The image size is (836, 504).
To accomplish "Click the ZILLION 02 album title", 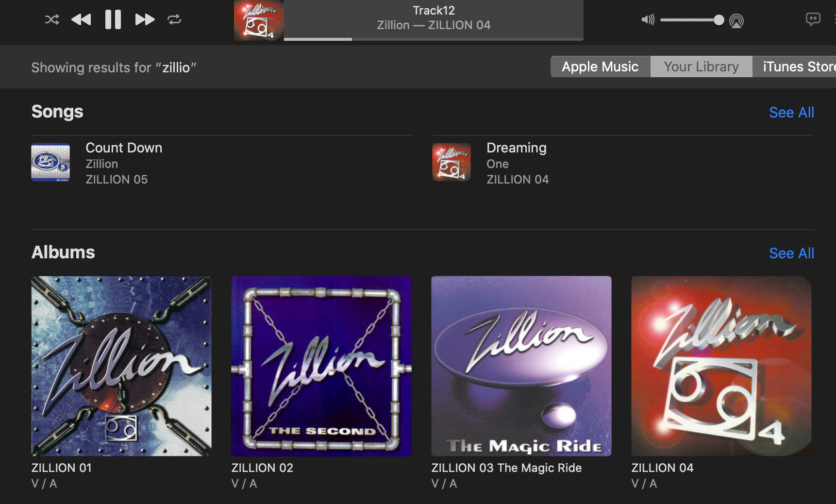I will [x=262, y=468].
